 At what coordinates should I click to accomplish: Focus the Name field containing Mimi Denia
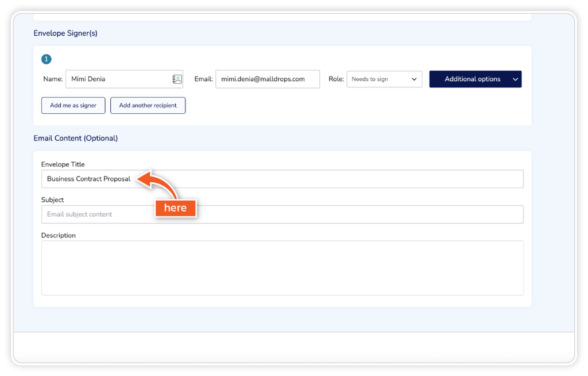118,79
